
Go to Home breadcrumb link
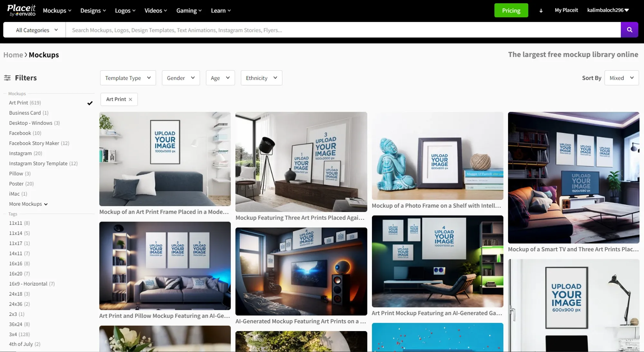click(x=13, y=55)
